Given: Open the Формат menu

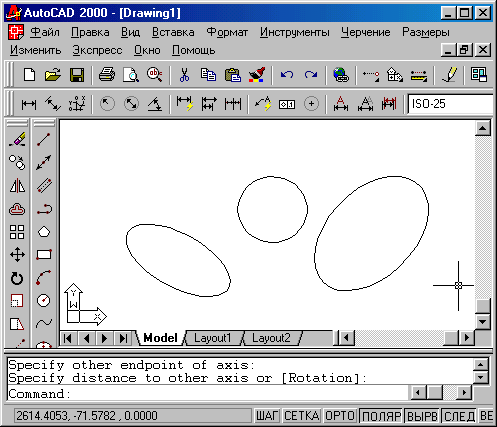Looking at the screenshot, I should tap(227, 32).
